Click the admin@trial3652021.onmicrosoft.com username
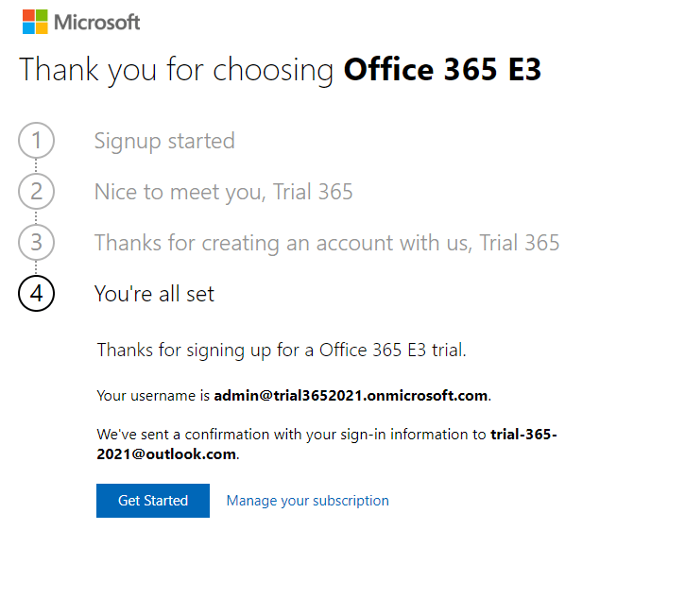This screenshot has height=616, width=685. click(351, 395)
